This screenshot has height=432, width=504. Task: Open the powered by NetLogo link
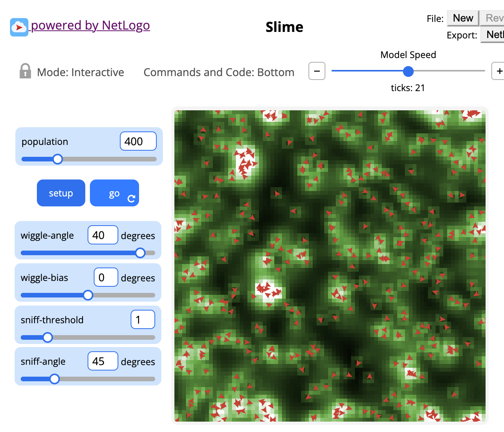coord(90,25)
